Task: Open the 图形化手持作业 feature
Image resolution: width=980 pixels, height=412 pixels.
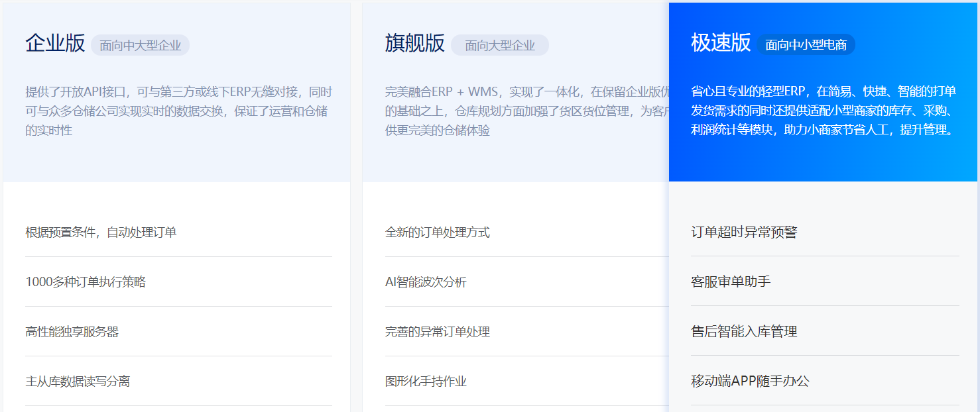Action: click(426, 382)
